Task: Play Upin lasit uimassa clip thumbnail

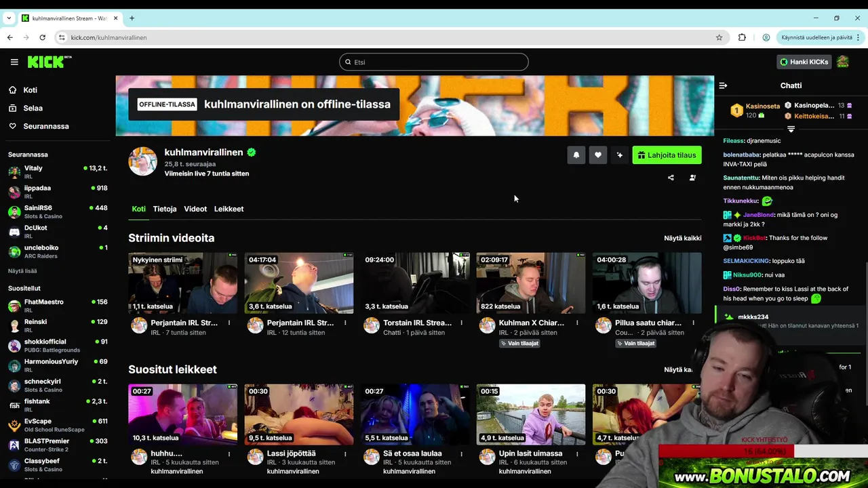Action: coord(531,415)
